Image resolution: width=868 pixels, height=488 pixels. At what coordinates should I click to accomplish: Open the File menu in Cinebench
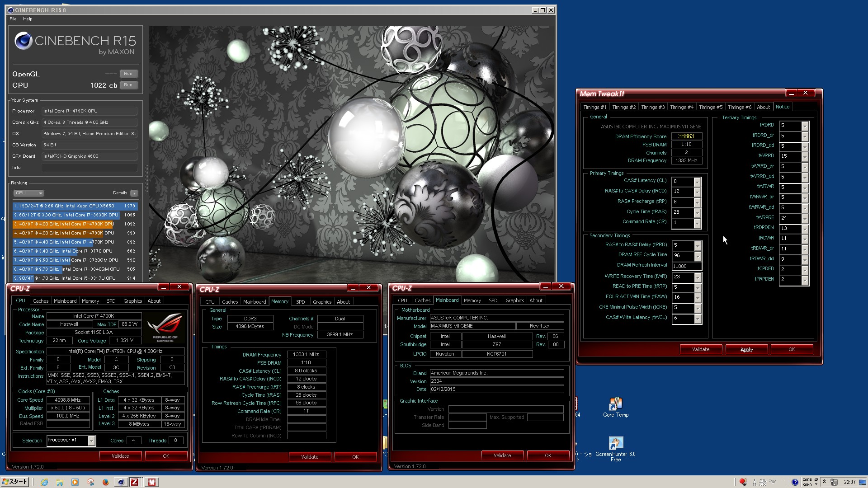click(13, 19)
